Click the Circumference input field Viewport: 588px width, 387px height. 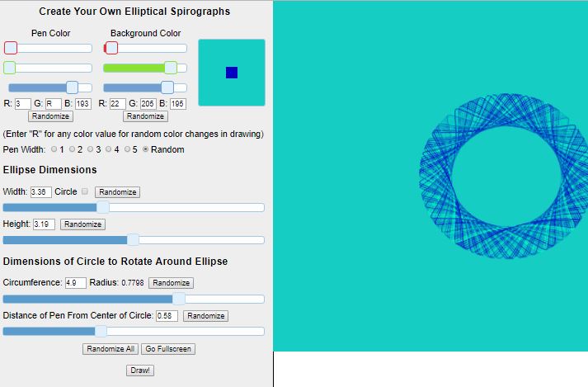click(x=76, y=283)
